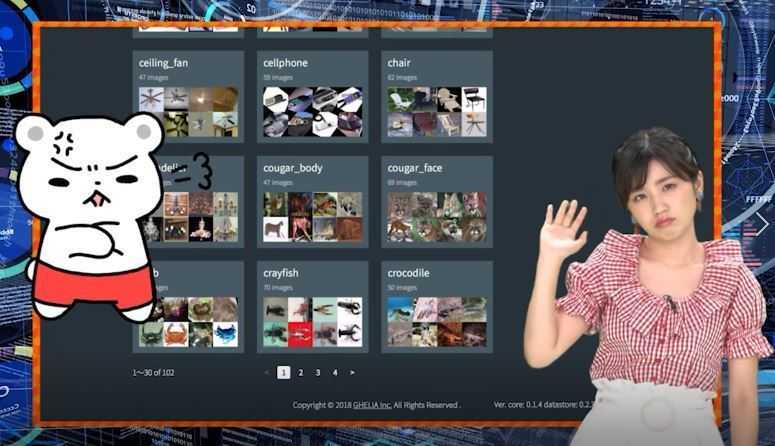Click the '1~30 of 102' count text
The image size is (775, 446).
[x=153, y=373]
